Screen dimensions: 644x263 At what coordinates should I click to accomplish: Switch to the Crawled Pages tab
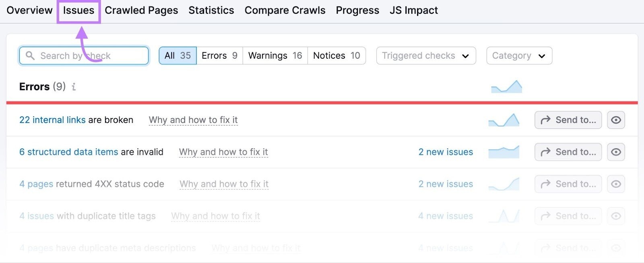coord(141,10)
